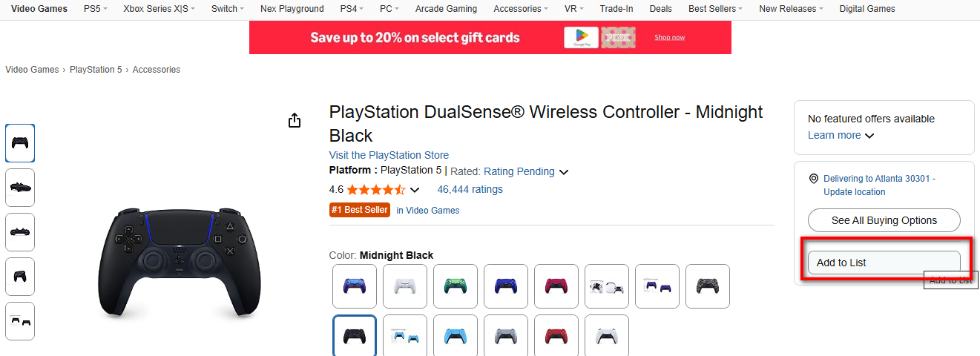The width and height of the screenshot is (980, 356).
Task: Open the Best Sellers menu
Action: click(x=716, y=9)
